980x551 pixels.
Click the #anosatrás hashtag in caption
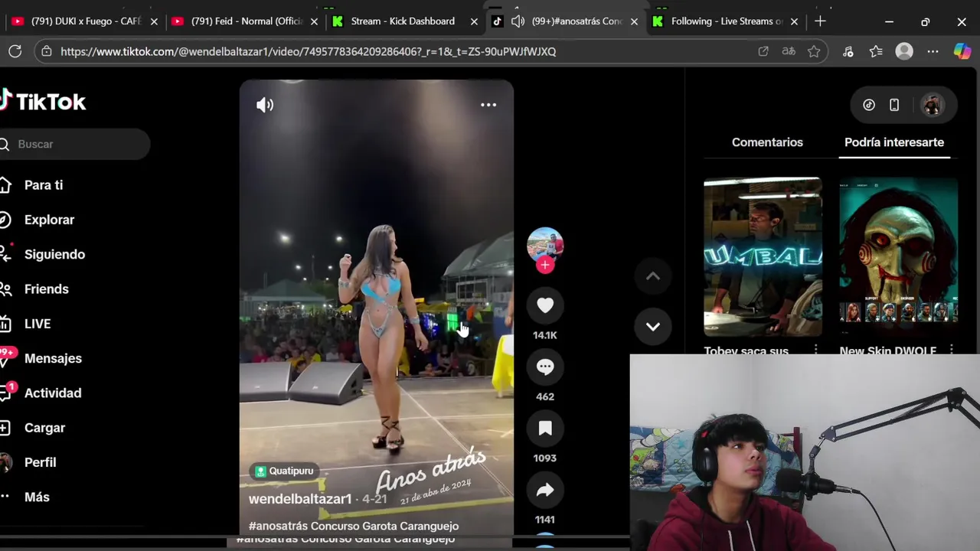point(278,526)
